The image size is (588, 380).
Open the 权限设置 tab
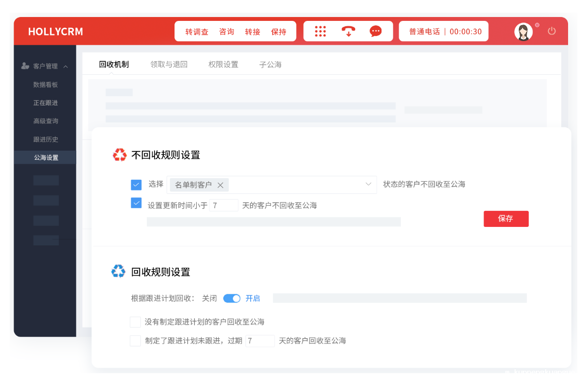[223, 64]
